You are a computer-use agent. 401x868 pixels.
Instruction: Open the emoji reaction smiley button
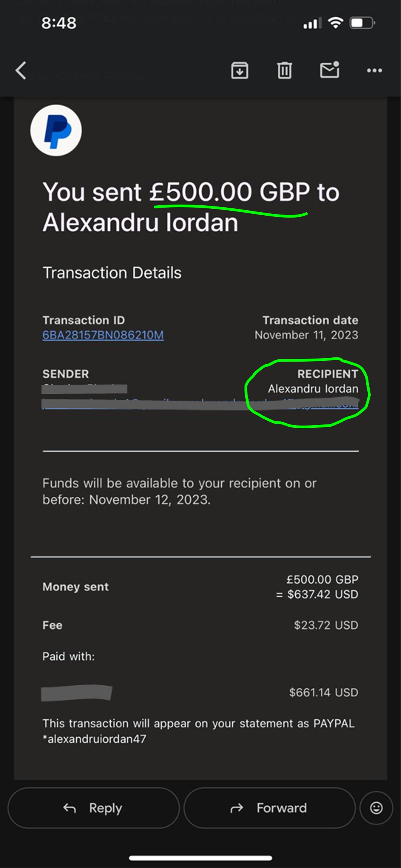(x=376, y=808)
